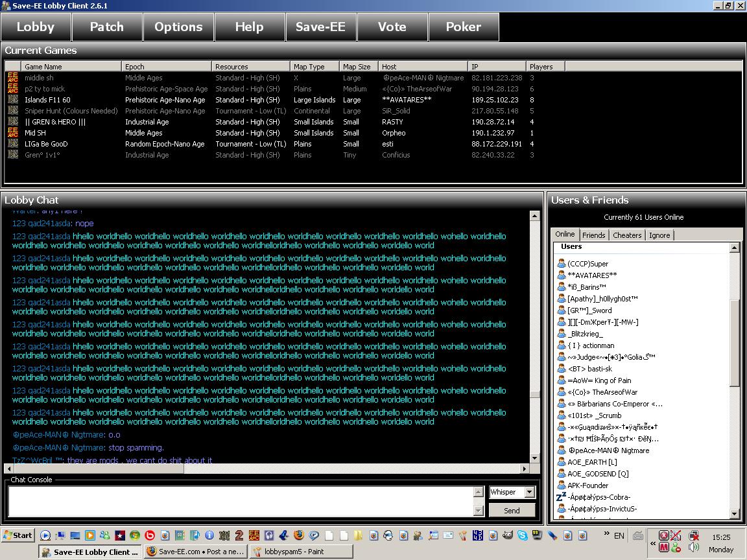Click the game icon beside Islands F11 60
This screenshot has width=747, height=560.
(x=12, y=100)
